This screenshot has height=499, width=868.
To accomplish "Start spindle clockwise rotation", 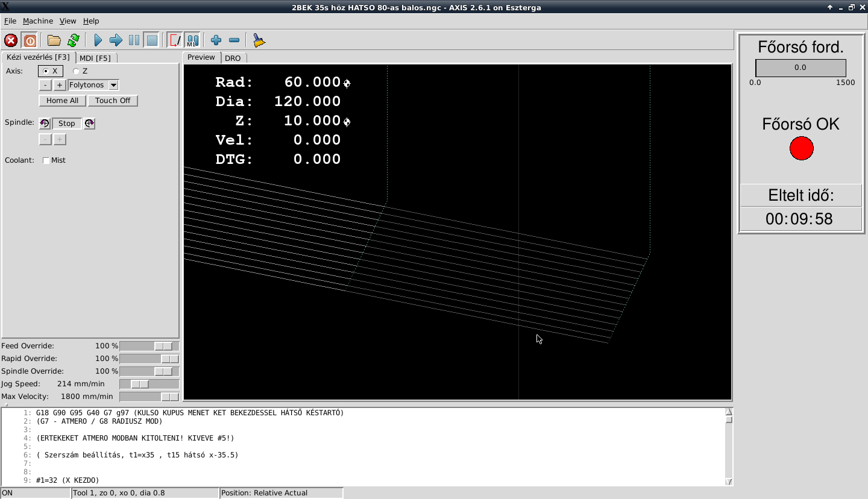I will pos(89,124).
